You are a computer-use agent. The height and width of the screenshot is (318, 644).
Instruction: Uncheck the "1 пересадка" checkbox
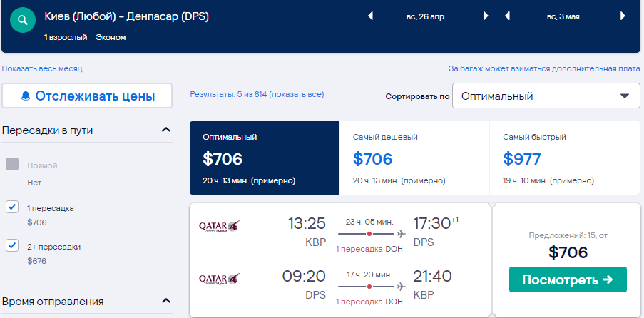point(12,207)
